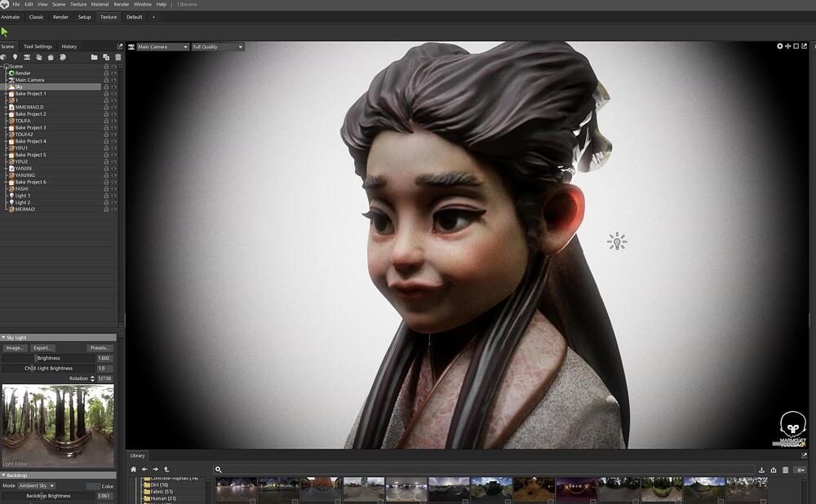Screen dimensions: 816x504
Task: Click the Marmoset logo icon in the menu bar
Action: (x=5, y=4)
